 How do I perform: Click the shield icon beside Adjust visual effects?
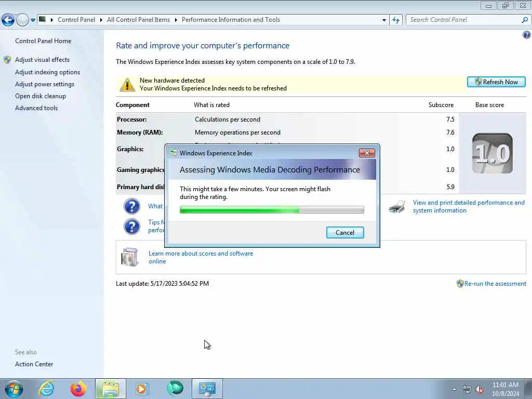(7, 60)
